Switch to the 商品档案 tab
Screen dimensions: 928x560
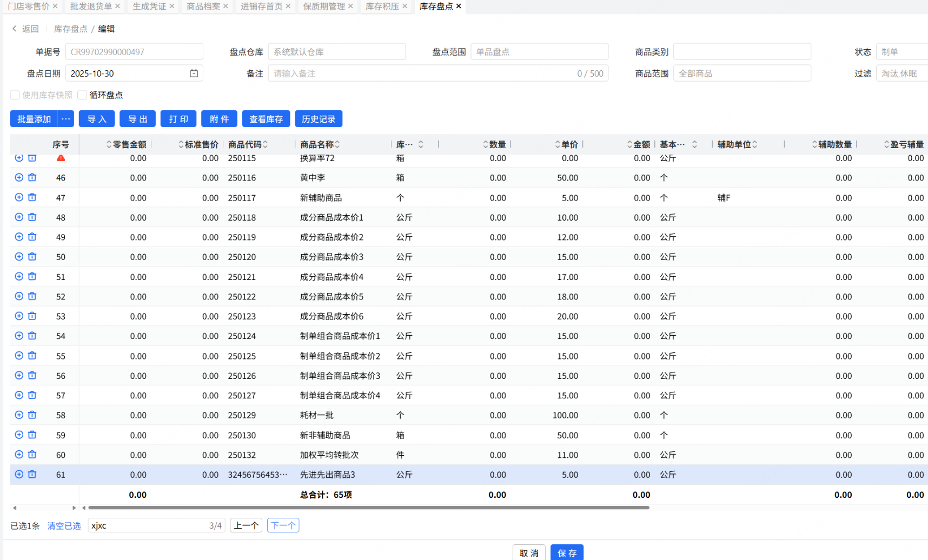point(203,6)
